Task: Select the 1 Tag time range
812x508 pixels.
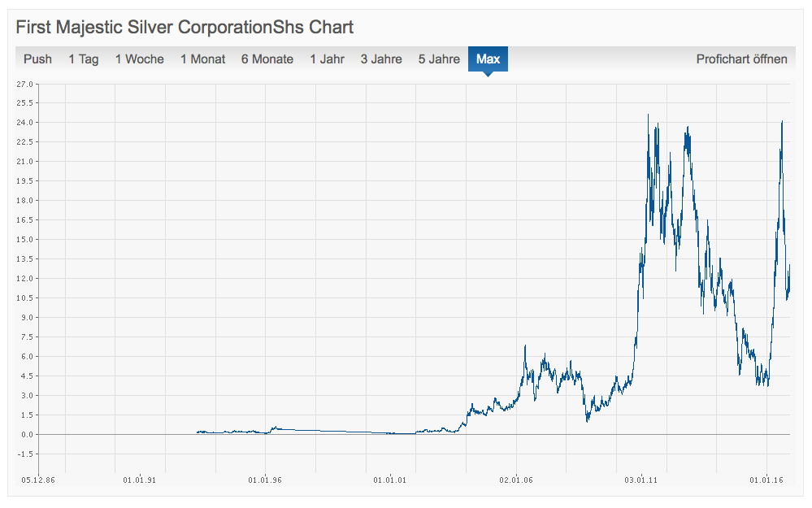Action: click(x=83, y=59)
